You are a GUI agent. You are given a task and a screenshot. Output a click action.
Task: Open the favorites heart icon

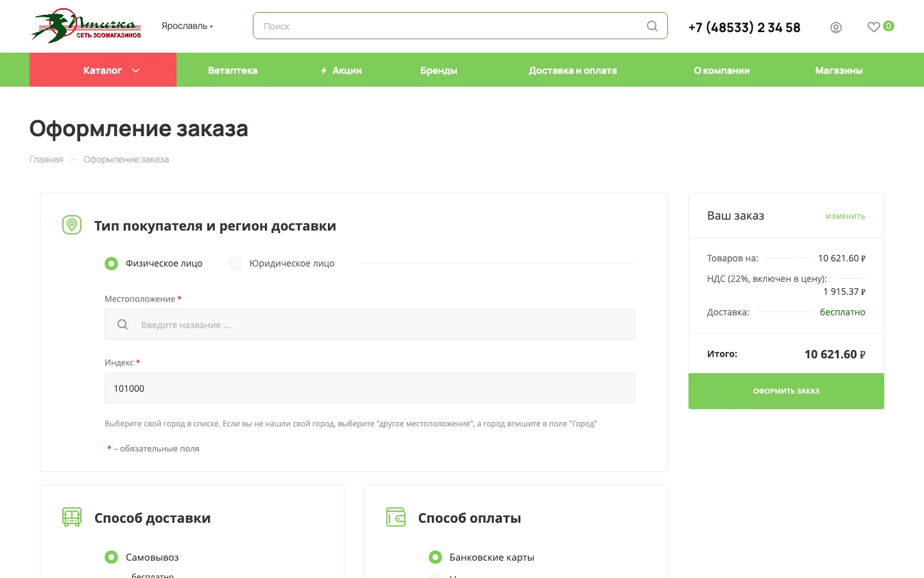(x=873, y=27)
